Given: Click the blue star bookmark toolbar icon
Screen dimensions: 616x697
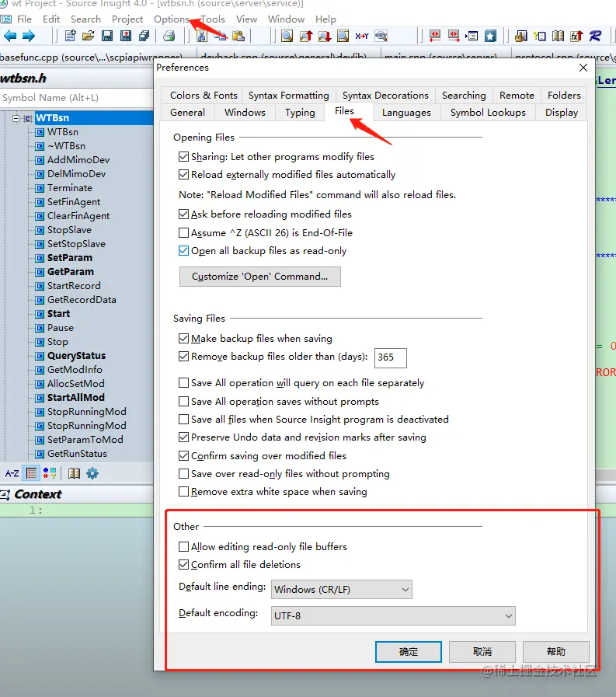Looking at the screenshot, I should click(490, 36).
